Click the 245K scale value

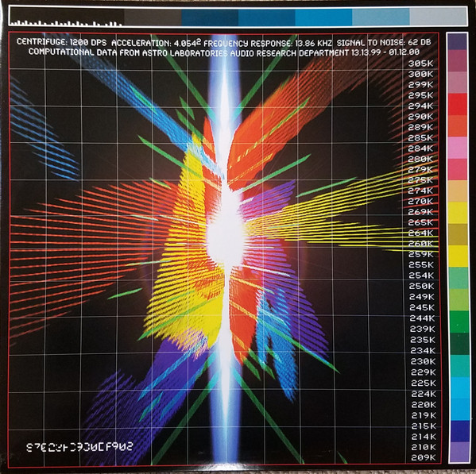click(422, 307)
